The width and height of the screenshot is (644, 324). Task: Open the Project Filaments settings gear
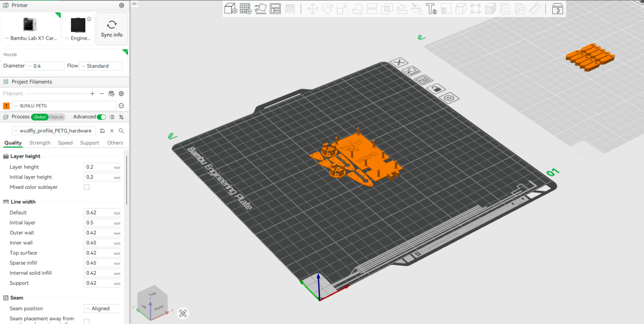(x=121, y=93)
